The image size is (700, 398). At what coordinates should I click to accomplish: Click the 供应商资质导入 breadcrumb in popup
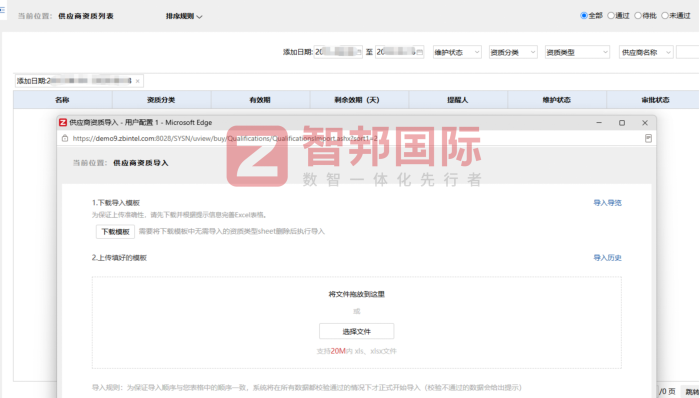click(141, 163)
